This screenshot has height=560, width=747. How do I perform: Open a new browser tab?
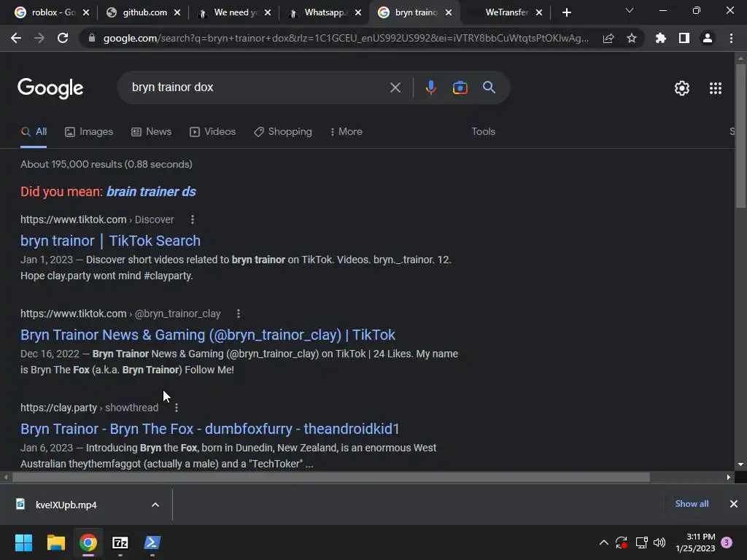coord(566,12)
